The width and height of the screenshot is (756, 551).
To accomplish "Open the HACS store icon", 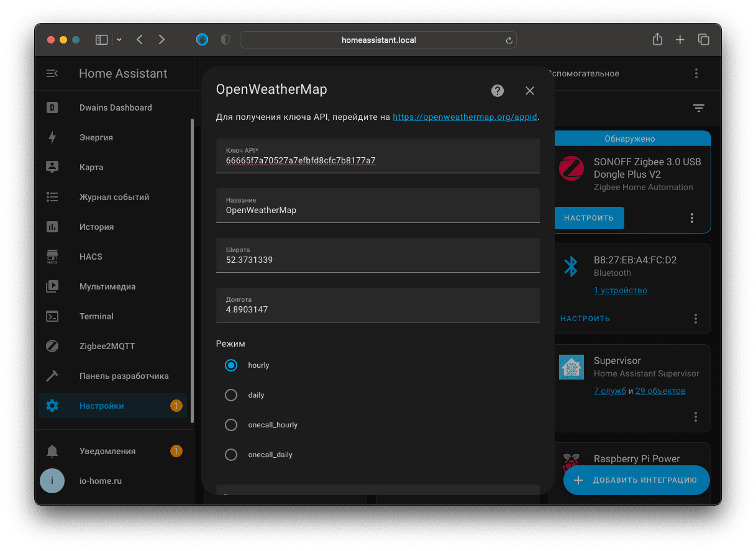I will tap(52, 257).
